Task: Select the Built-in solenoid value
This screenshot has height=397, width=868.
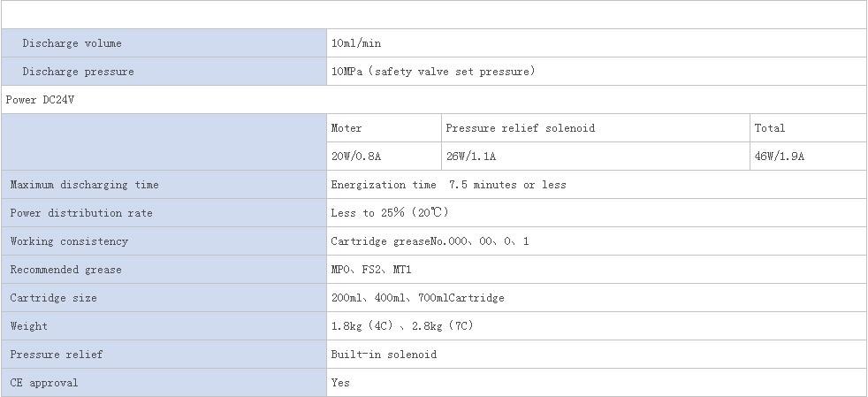Action: 384,355
